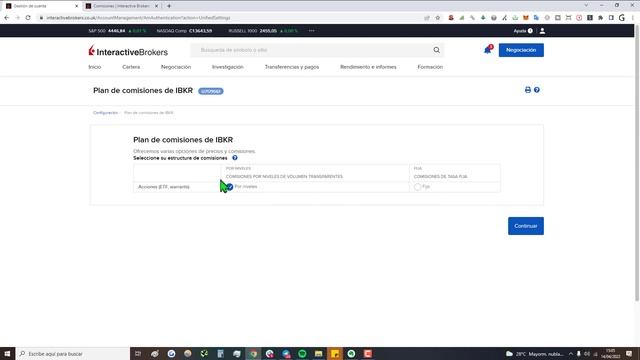Click the 'Acciones (ETF, warrants)' row label
The width and height of the screenshot is (640, 360).
coord(164,187)
